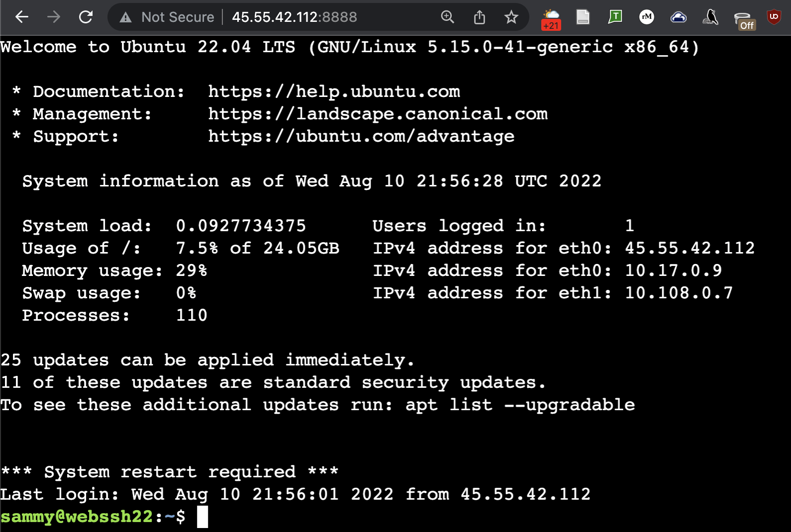Open the green T extension icon
Viewport: 791px width, 532px height.
(615, 17)
